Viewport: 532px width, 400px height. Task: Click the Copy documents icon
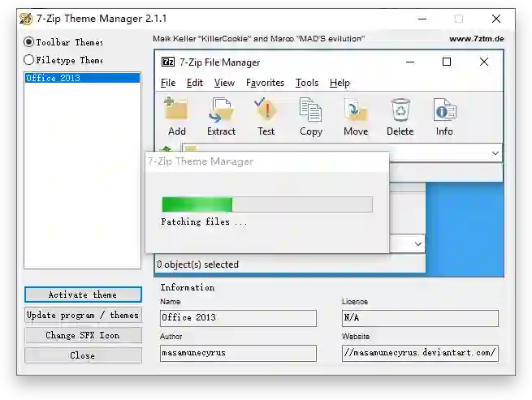[310, 110]
